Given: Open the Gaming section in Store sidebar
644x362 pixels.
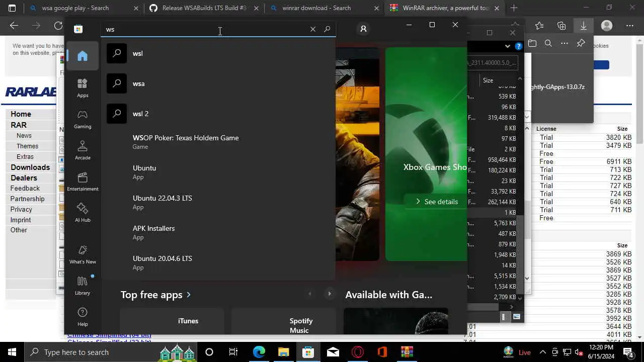Looking at the screenshot, I should (83, 120).
